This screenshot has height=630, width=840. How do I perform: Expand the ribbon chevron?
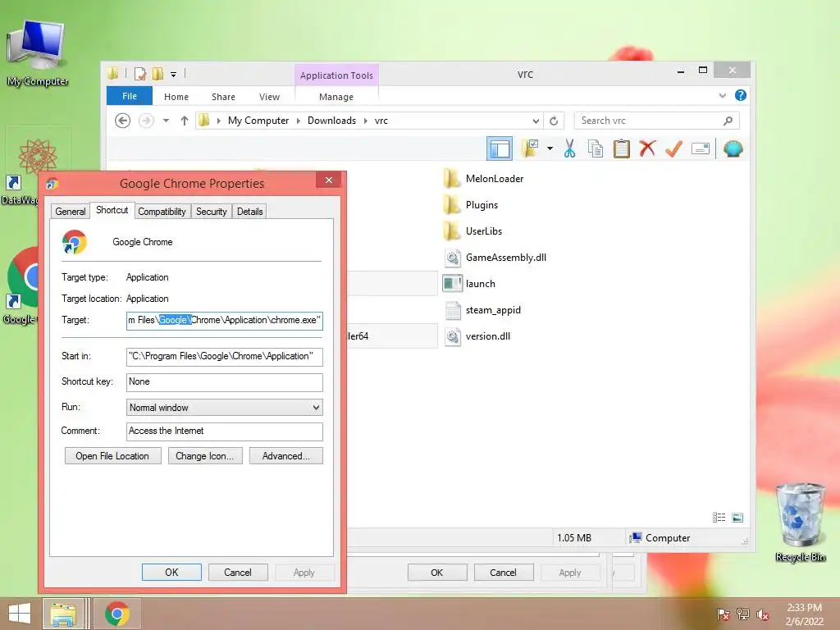[x=722, y=95]
